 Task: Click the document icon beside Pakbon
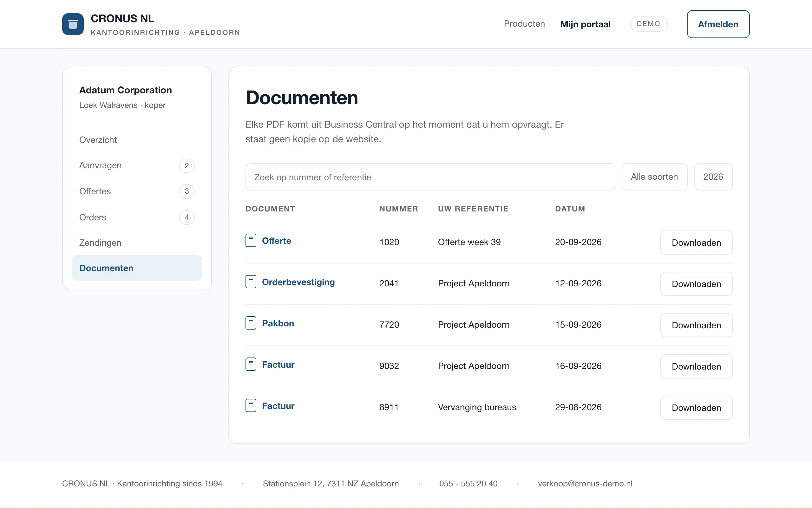[x=251, y=323]
